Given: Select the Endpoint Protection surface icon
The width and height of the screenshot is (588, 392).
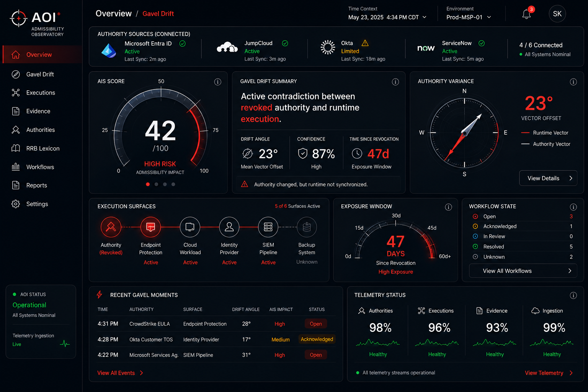Looking at the screenshot, I should click(x=151, y=227).
